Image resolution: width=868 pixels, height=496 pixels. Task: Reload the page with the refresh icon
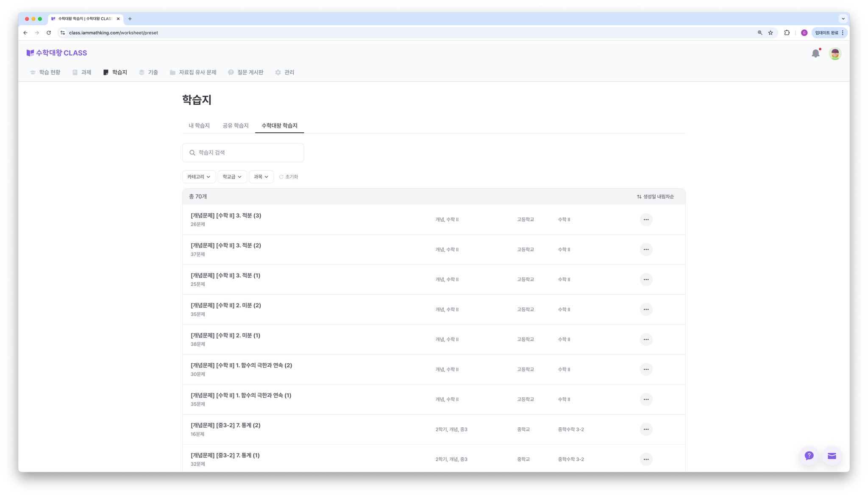(x=49, y=33)
